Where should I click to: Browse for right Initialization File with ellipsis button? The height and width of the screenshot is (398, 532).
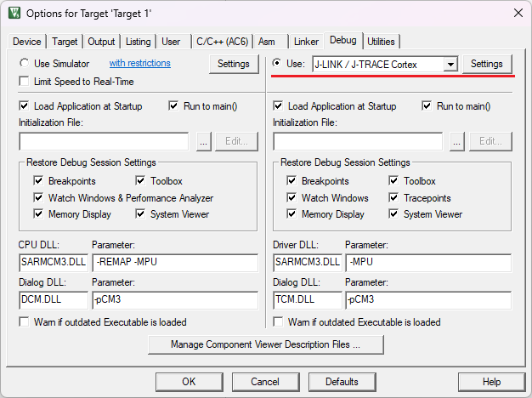(x=457, y=142)
